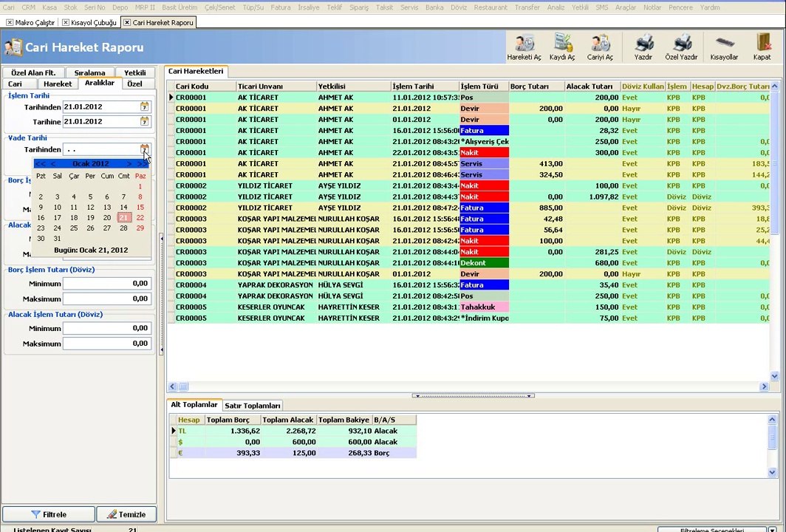This screenshot has height=532, width=786.
Task: Go to previous month in calendar
Action: (53, 163)
